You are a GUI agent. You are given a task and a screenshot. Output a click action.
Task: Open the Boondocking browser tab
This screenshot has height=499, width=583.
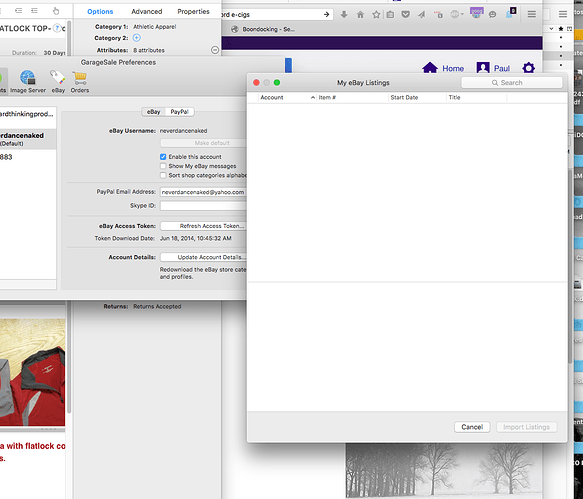[264, 29]
